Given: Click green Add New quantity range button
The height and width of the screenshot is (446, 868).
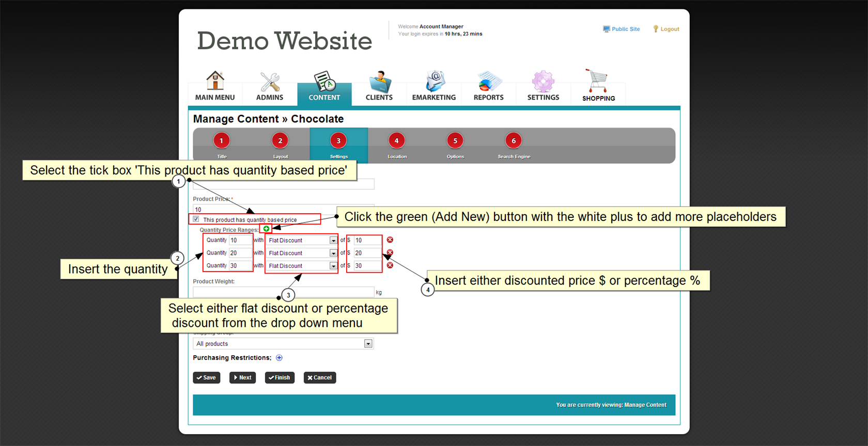Looking at the screenshot, I should [x=266, y=229].
